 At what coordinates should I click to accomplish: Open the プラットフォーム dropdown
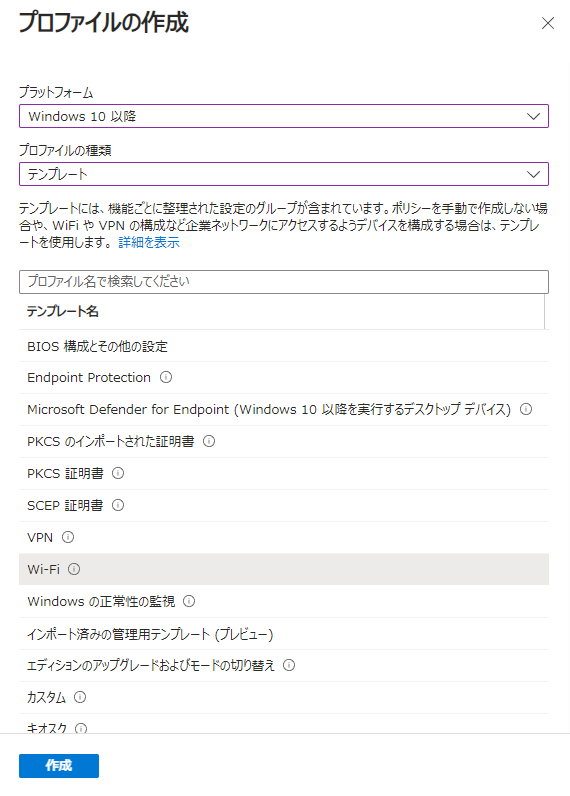tap(284, 116)
